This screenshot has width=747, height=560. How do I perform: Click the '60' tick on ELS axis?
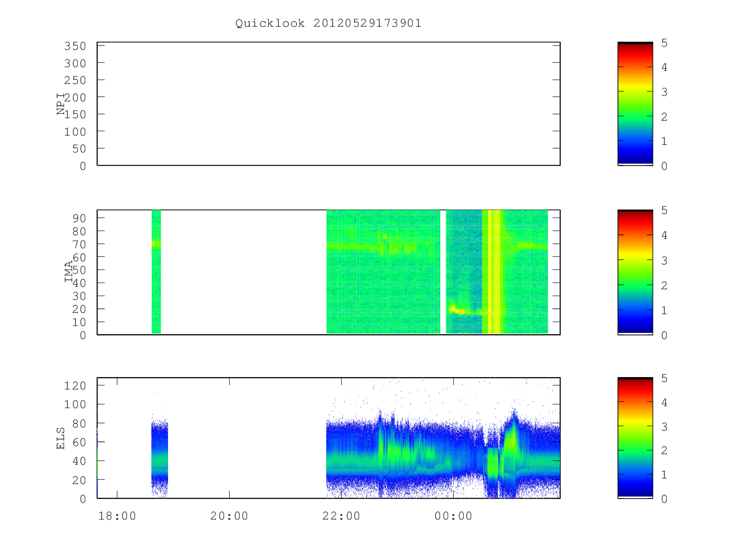[79, 442]
